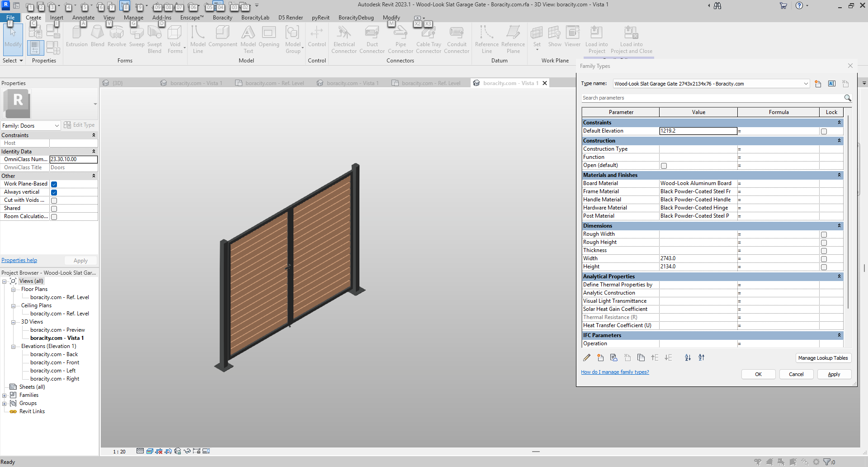
Task: Click the Properties help link
Action: [19, 260]
